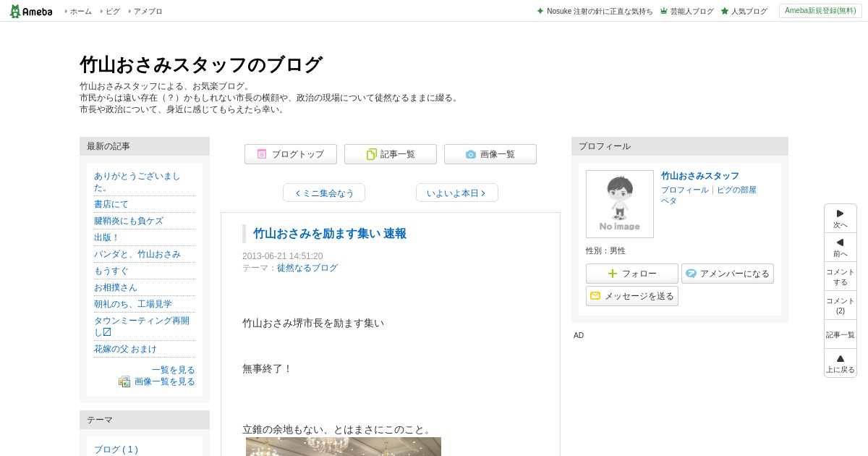Go to previous post ミニ集会なう
The image size is (868, 456).
coord(324,193)
